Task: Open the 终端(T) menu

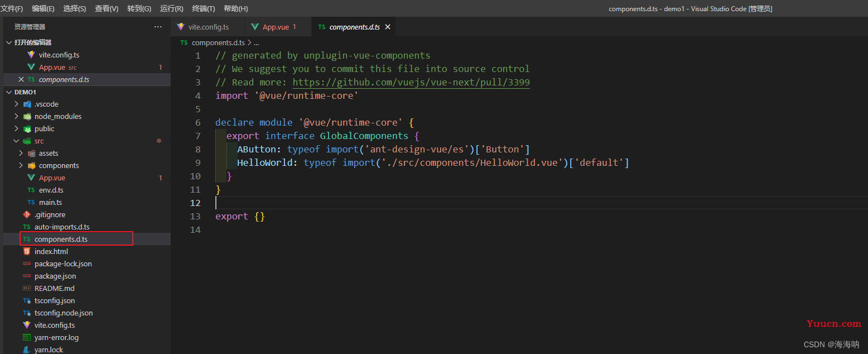Action: (204, 8)
